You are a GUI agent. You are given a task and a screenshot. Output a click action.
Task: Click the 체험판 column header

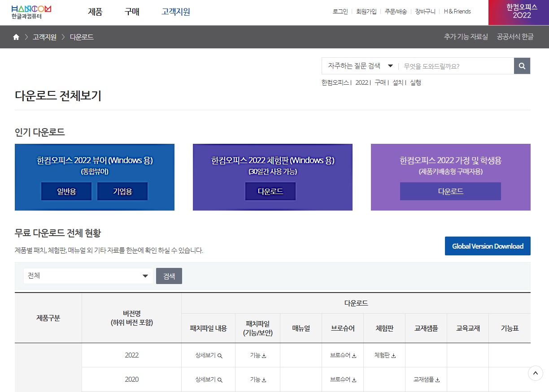[x=384, y=328]
